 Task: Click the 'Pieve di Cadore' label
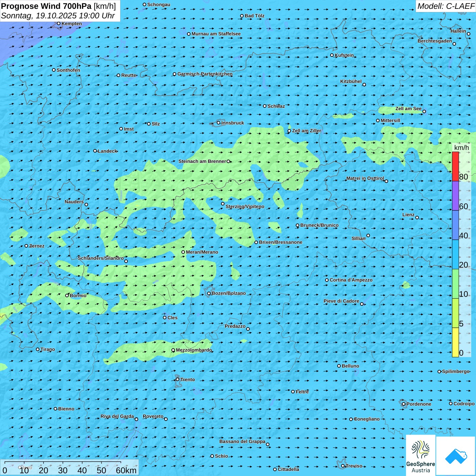341,301
